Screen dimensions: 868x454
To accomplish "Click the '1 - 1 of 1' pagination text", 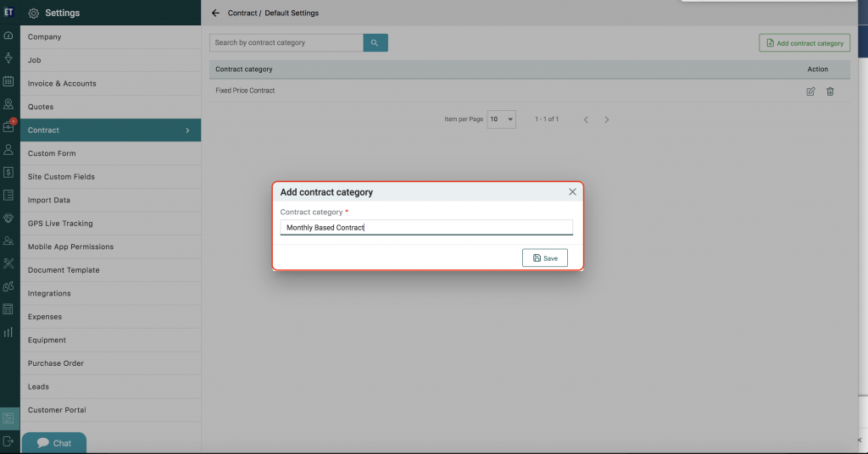I will [547, 119].
